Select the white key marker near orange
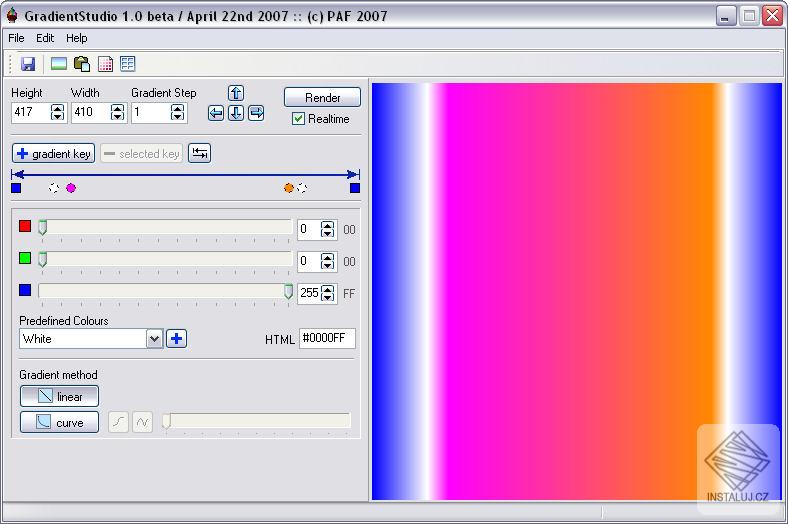 [302, 188]
